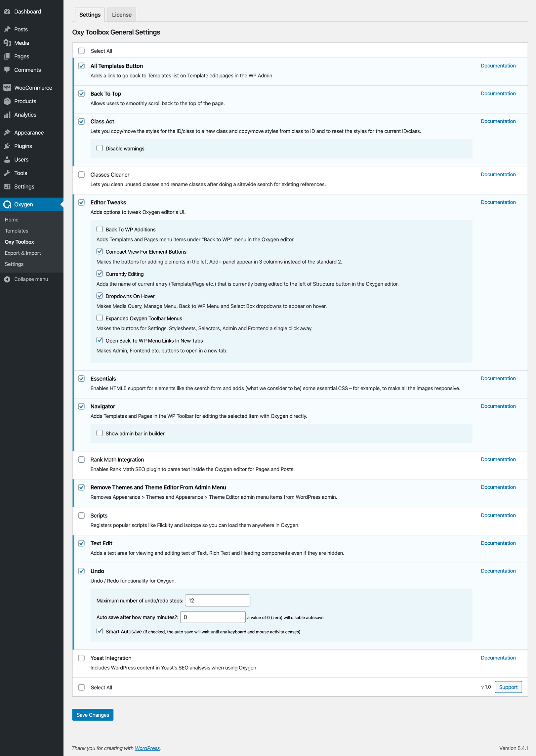Open Oxy Toolbox submenu item

click(x=20, y=242)
